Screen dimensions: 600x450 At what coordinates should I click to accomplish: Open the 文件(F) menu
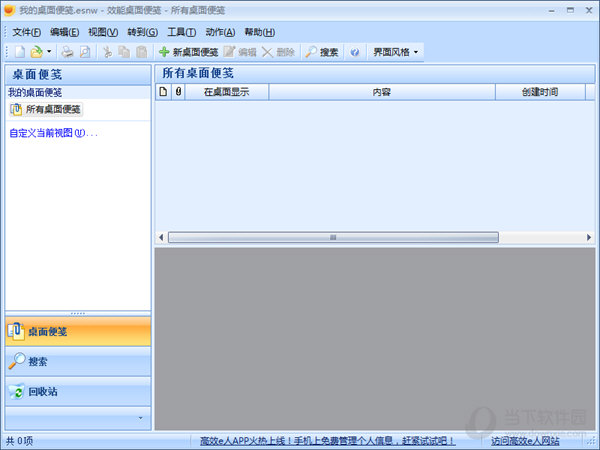click(x=27, y=32)
